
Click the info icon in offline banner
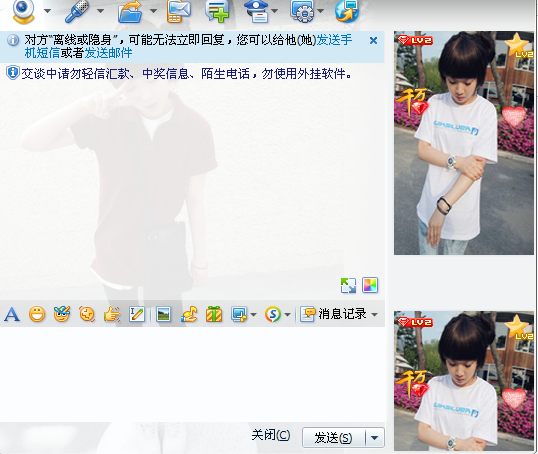tap(13, 40)
